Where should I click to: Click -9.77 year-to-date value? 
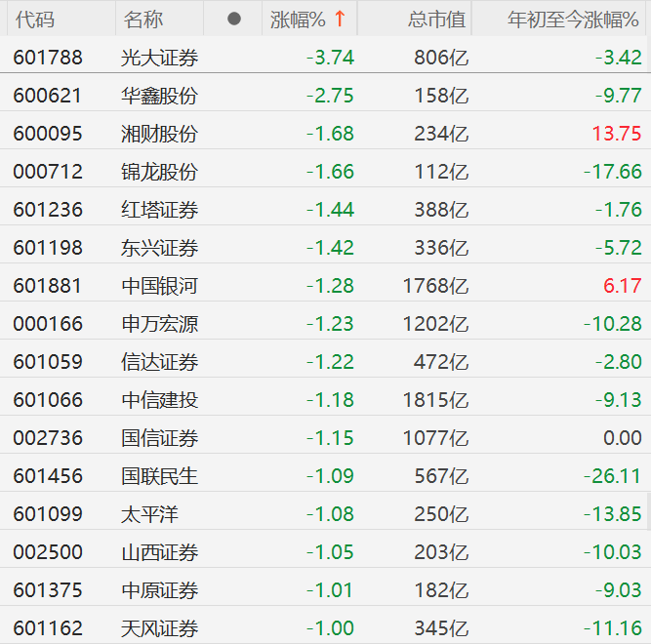pos(619,96)
